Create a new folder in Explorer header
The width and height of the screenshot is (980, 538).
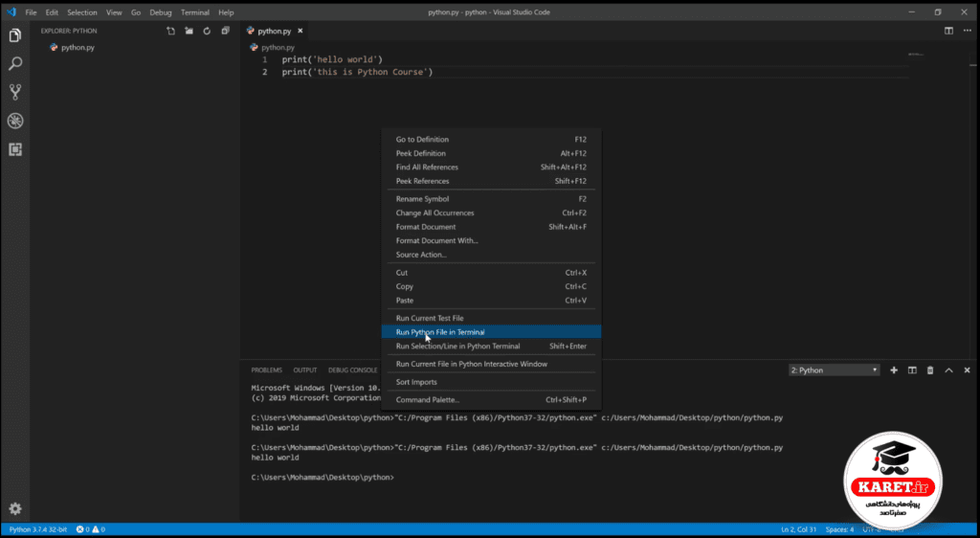[x=189, y=31]
